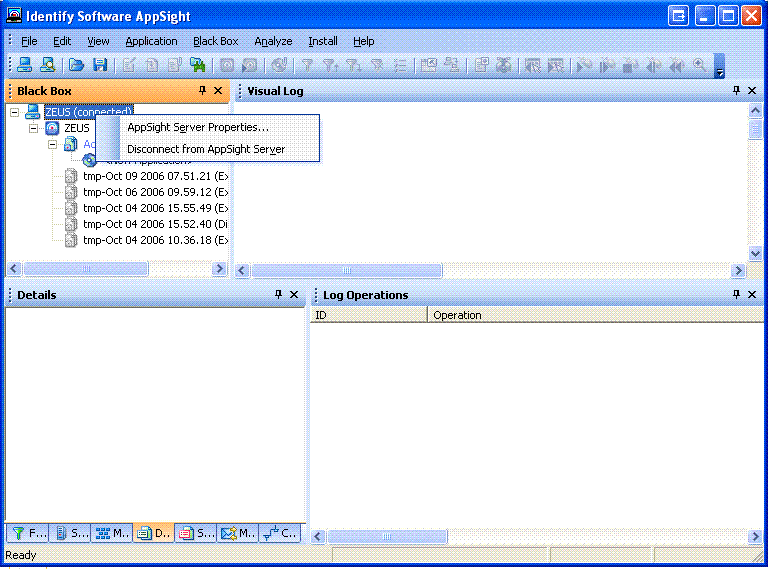
Task: Click Log Operations horizontal scrollbar thumb
Action: tap(387, 536)
